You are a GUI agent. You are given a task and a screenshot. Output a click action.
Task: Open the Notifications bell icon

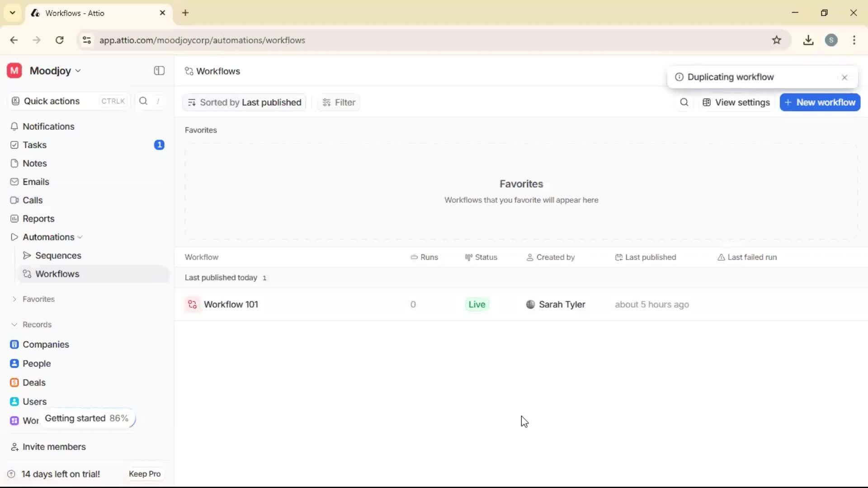click(x=14, y=127)
